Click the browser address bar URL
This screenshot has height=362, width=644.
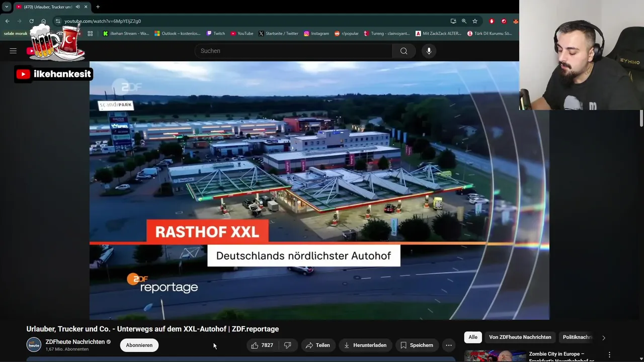[103, 21]
